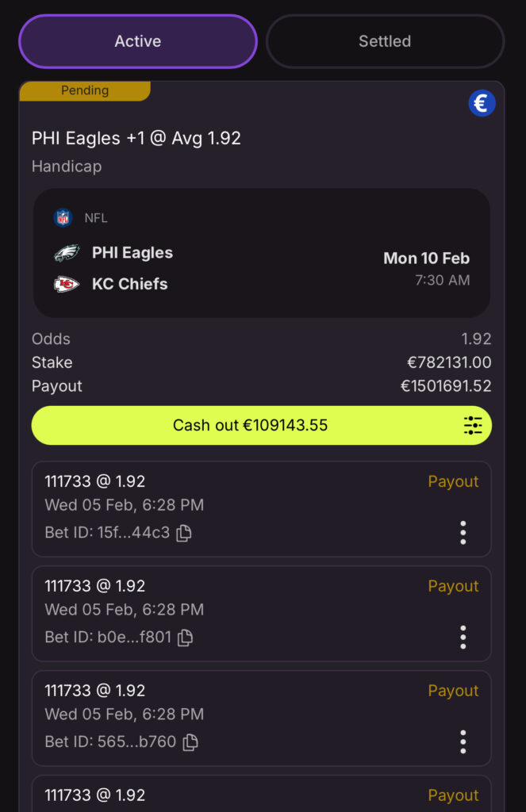This screenshot has width=526, height=812.
Task: Click Payout label on second bet entry
Action: coord(453,587)
